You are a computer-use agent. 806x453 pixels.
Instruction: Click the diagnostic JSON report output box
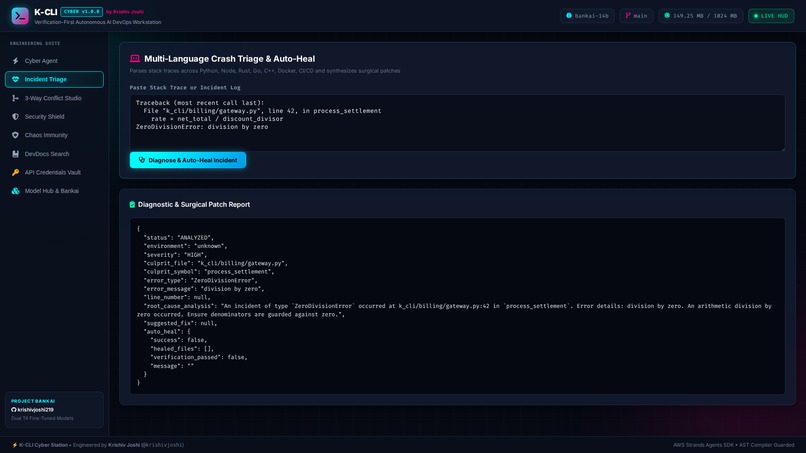point(457,306)
